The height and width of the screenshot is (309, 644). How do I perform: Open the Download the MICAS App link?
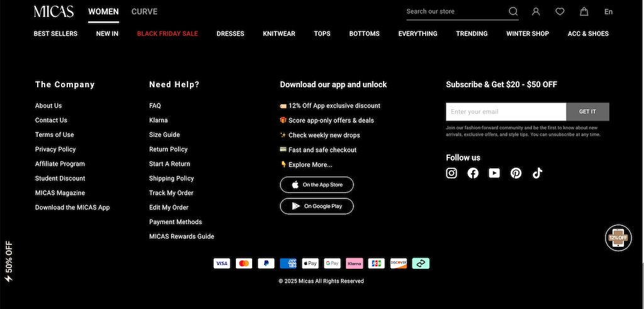point(72,208)
